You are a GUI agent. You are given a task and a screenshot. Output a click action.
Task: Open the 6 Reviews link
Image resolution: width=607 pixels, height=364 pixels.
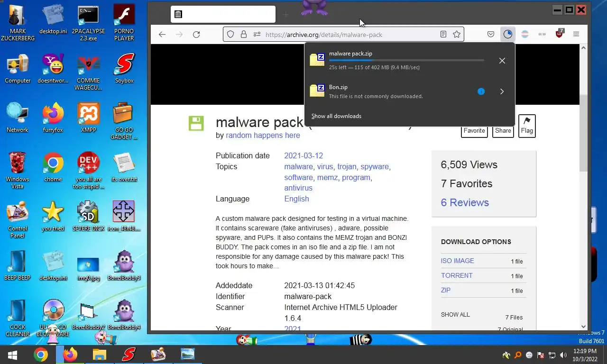(465, 202)
